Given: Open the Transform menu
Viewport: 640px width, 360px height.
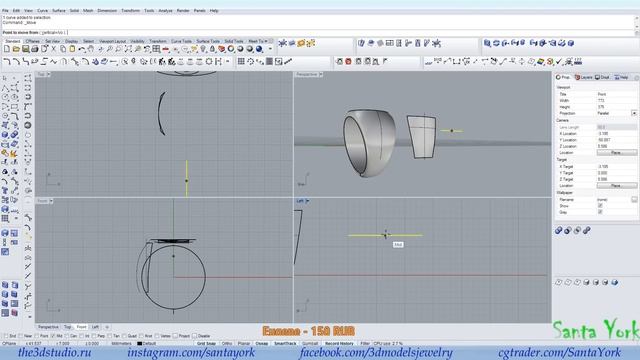Looking at the screenshot, I should [131, 11].
